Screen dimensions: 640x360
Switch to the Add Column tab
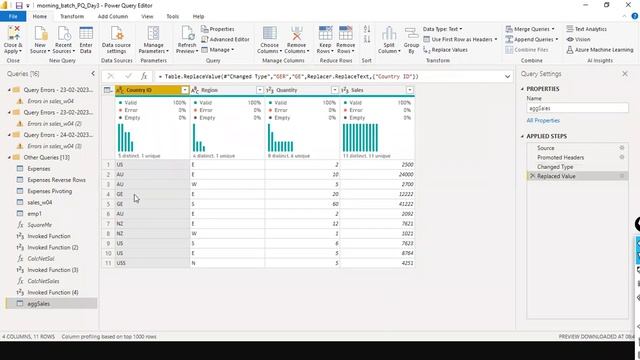pos(113,16)
